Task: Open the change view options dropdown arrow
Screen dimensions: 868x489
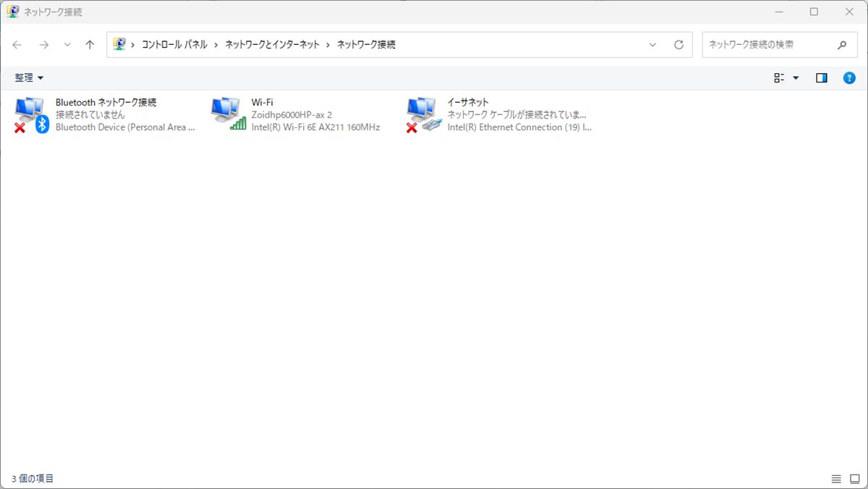Action: coord(796,78)
